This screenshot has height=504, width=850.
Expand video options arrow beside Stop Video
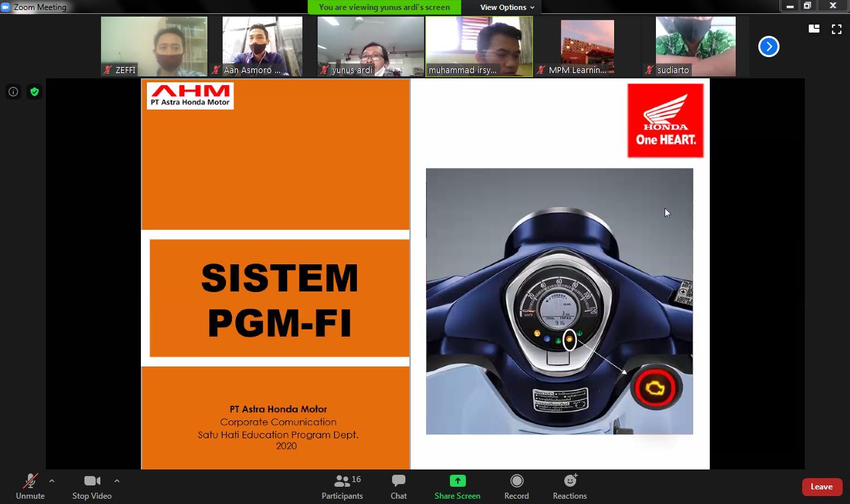117,481
